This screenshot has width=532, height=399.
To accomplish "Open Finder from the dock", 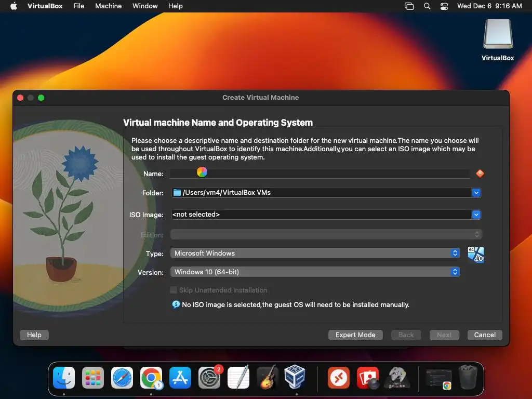I will point(64,378).
